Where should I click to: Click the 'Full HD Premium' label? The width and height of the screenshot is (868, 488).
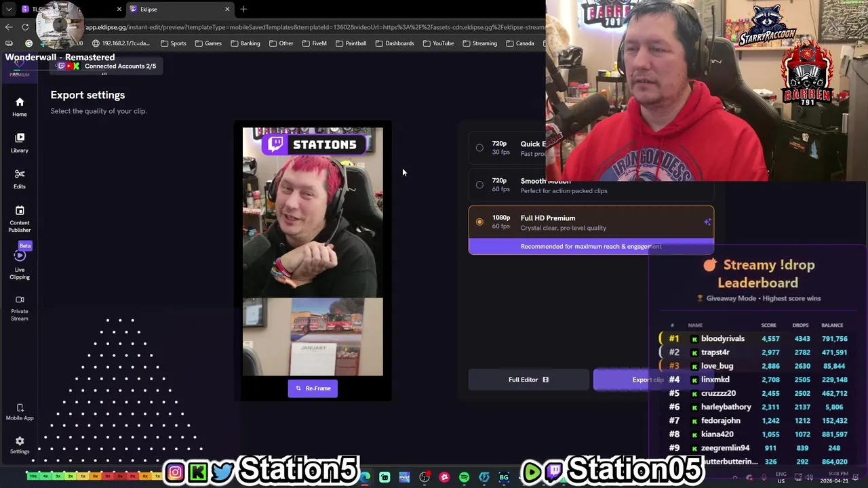coord(548,218)
